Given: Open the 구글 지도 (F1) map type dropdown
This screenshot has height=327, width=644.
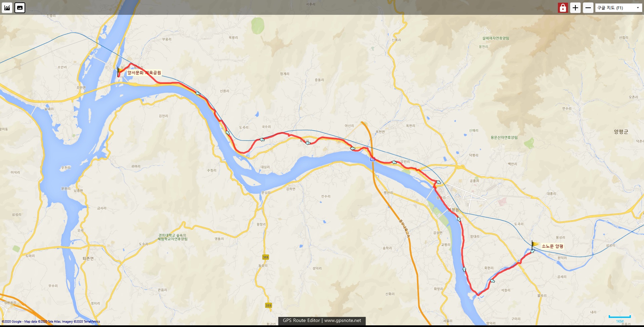Looking at the screenshot, I should click(x=618, y=8).
